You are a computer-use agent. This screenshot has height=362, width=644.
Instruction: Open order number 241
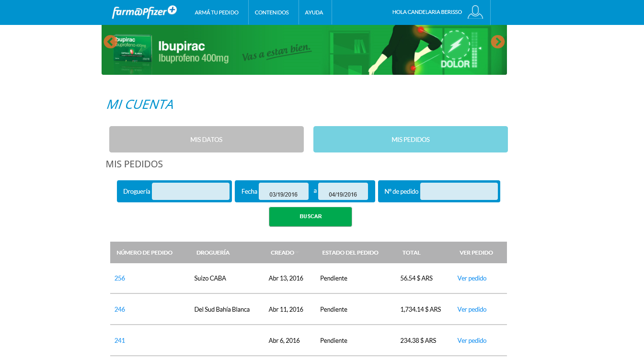point(120,340)
